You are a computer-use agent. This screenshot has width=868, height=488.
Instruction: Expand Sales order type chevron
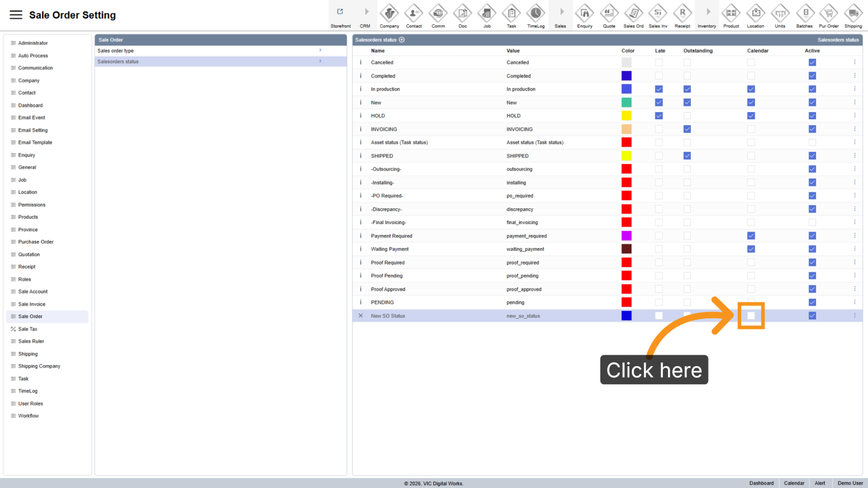click(x=320, y=50)
